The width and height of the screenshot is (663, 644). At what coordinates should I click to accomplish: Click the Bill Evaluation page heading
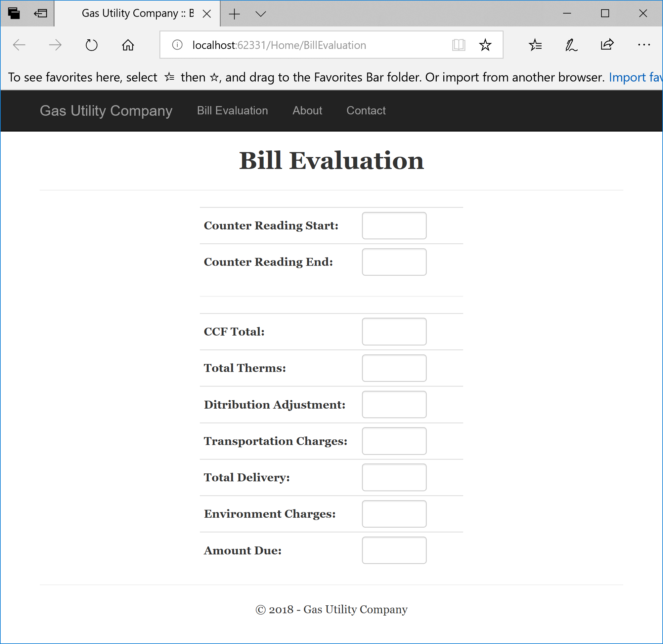331,160
